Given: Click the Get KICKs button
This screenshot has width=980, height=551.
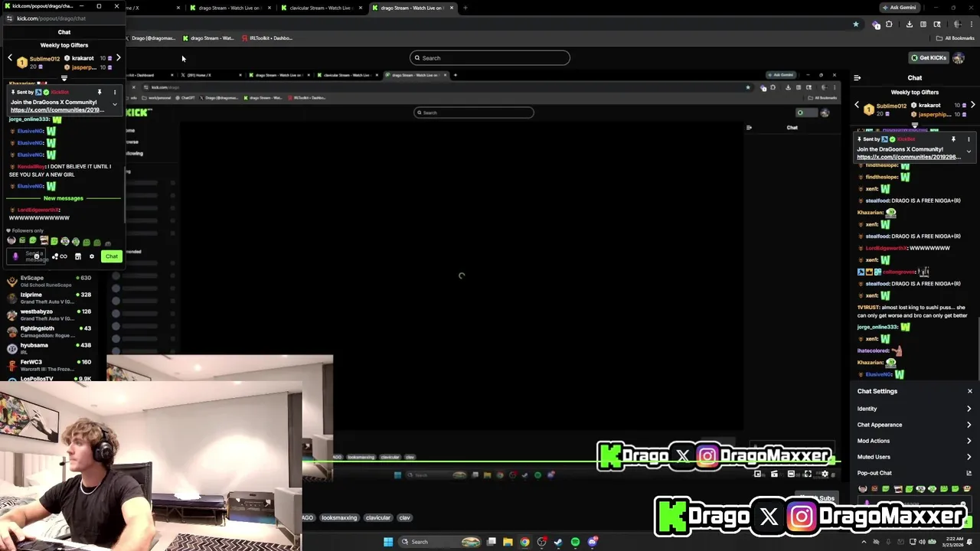Looking at the screenshot, I should (x=928, y=58).
